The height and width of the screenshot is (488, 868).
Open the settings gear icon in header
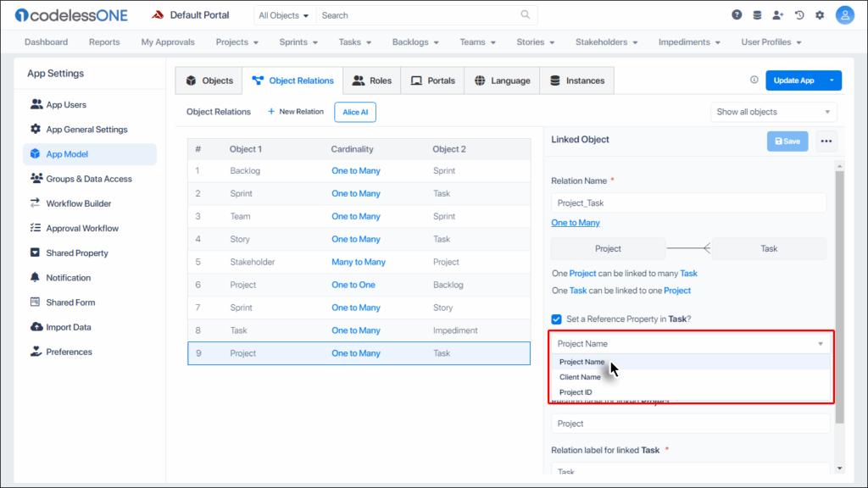click(820, 15)
